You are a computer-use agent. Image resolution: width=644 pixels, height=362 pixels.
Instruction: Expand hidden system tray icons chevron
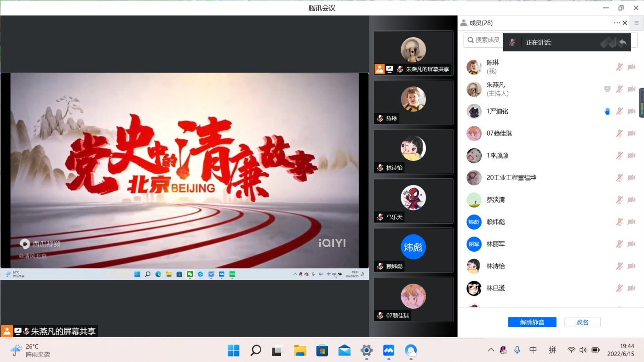pyautogui.click(x=491, y=350)
